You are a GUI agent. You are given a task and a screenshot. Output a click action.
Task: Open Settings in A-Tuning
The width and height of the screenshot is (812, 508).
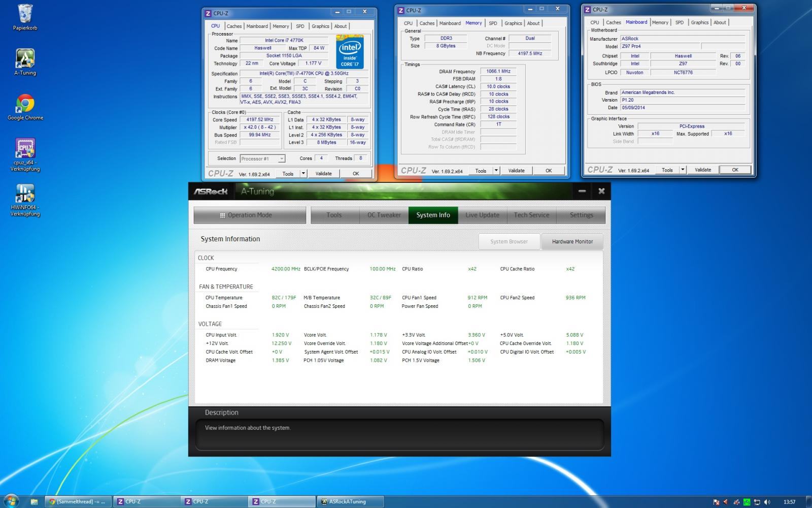click(x=581, y=215)
